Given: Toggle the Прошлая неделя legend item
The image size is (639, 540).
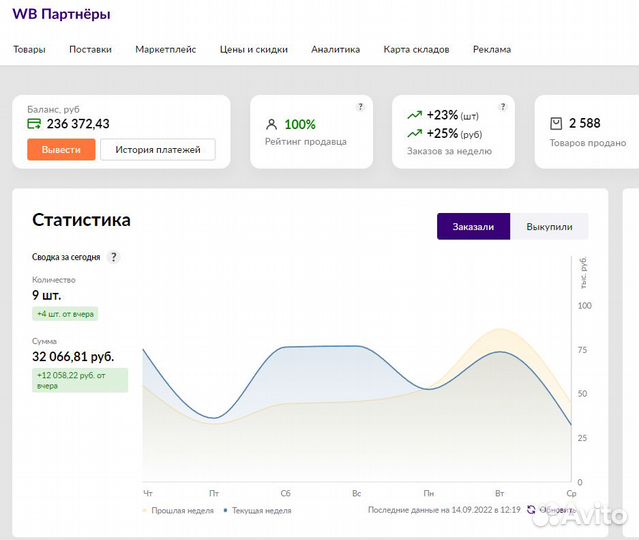Looking at the screenshot, I should pos(178,510).
